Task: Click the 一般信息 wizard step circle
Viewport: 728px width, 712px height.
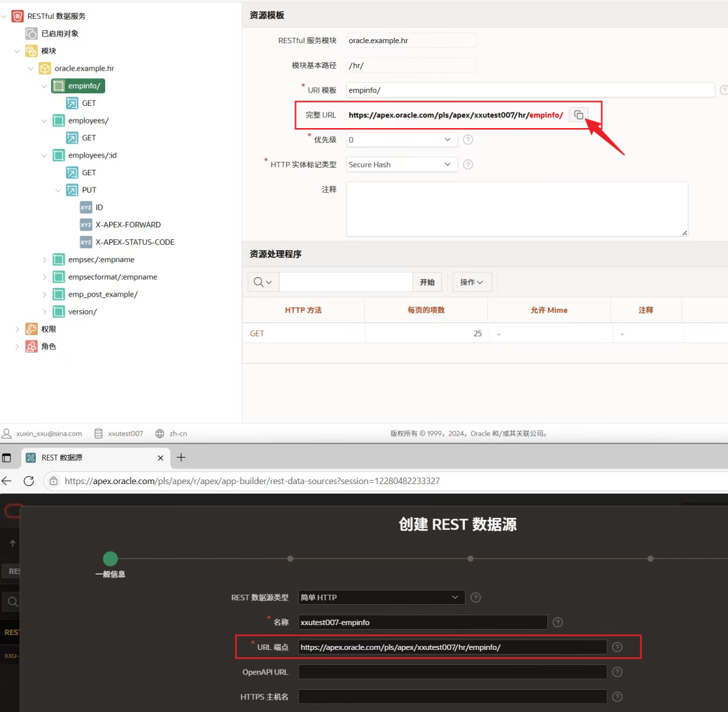Action: [x=110, y=559]
